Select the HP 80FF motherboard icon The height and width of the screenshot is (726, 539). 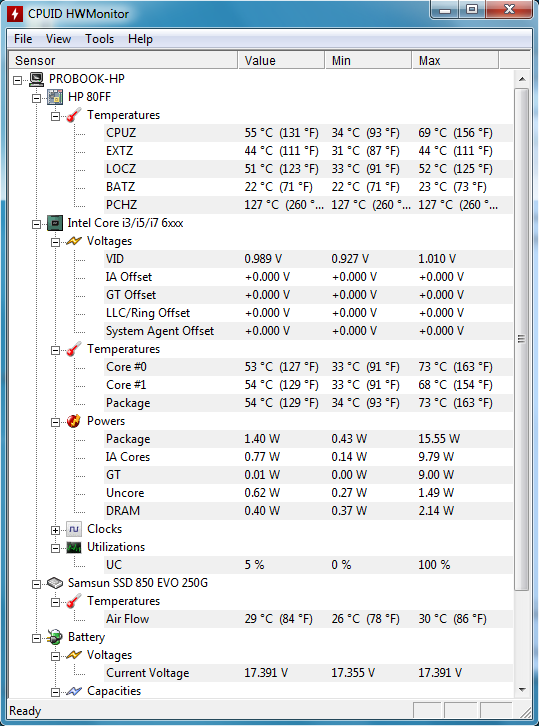(x=55, y=97)
